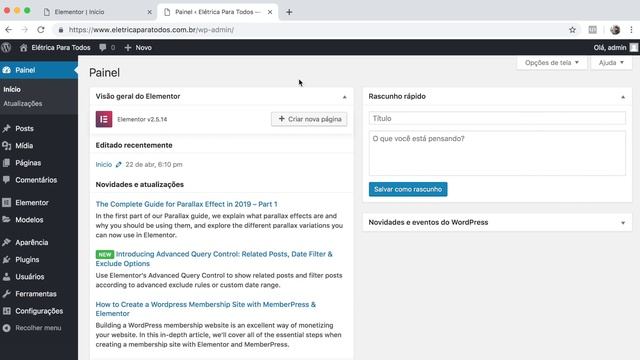Open Complete Guide for Parallax Effect link
Viewport: 640px width, 360px height.
[x=187, y=204]
